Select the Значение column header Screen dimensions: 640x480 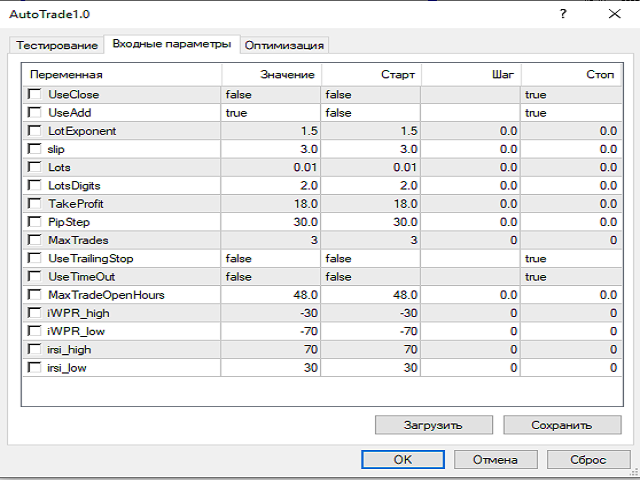[x=271, y=75]
